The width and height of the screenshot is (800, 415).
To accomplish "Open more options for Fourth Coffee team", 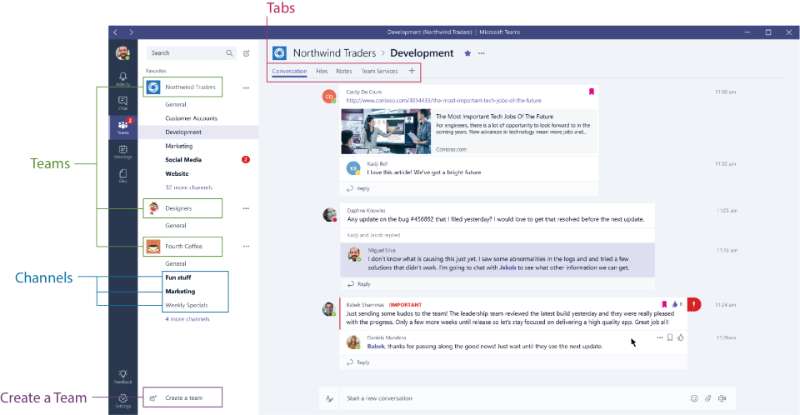I will (x=246, y=246).
